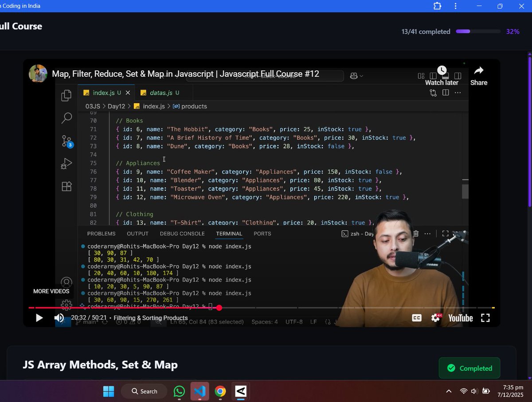Image resolution: width=532 pixels, height=402 pixels.
Task: Click Spaces: 4 in status bar
Action: click(265, 322)
